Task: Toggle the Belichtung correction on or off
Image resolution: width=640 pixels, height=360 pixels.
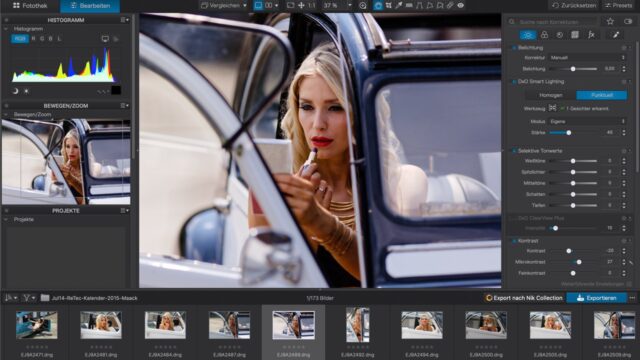Action: pyautogui.click(x=514, y=48)
